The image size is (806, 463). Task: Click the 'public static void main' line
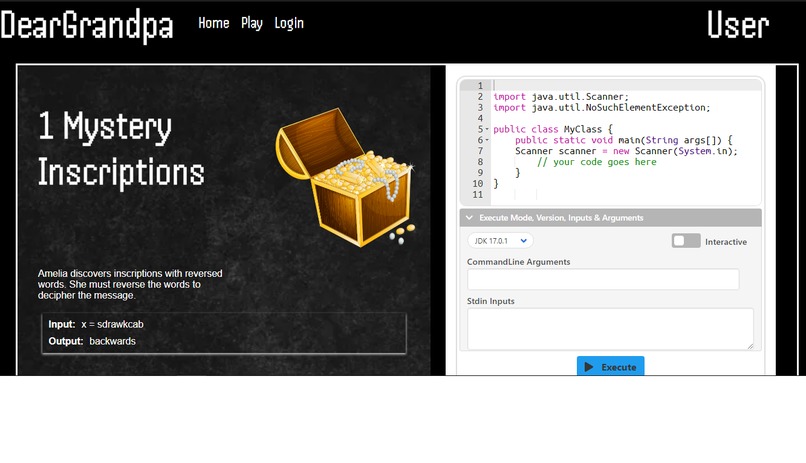point(624,140)
